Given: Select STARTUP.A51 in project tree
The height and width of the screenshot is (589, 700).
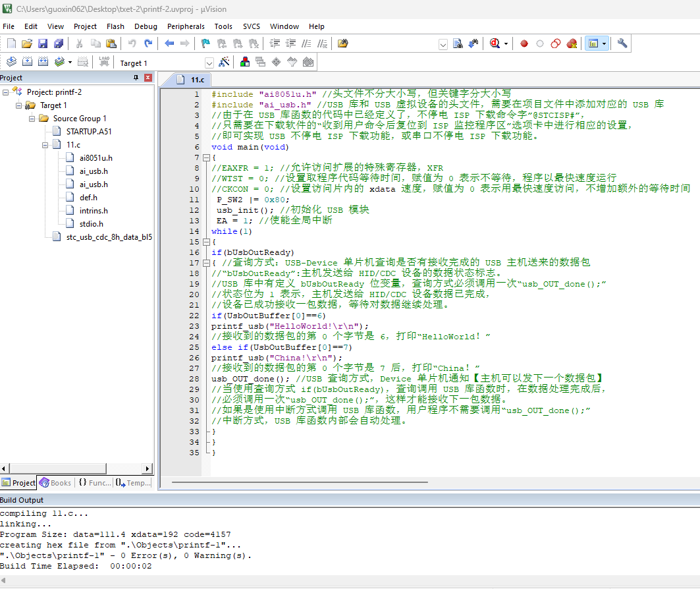Looking at the screenshot, I should [x=89, y=132].
